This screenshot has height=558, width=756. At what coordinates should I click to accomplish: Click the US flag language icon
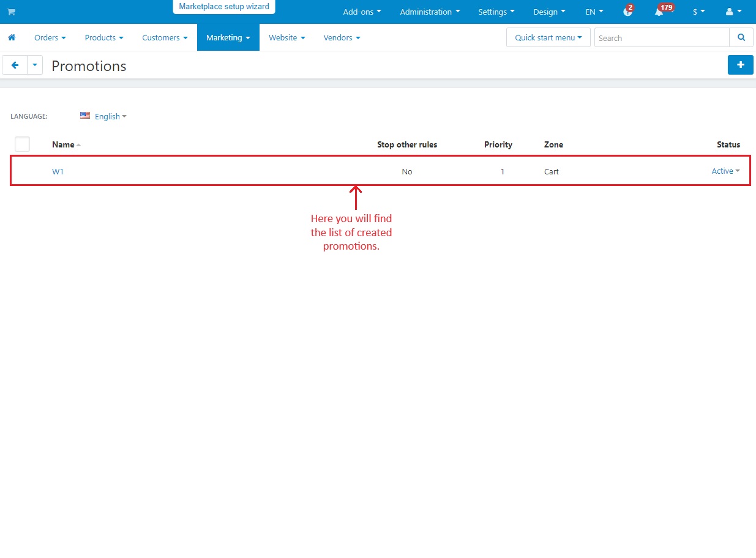pos(85,115)
